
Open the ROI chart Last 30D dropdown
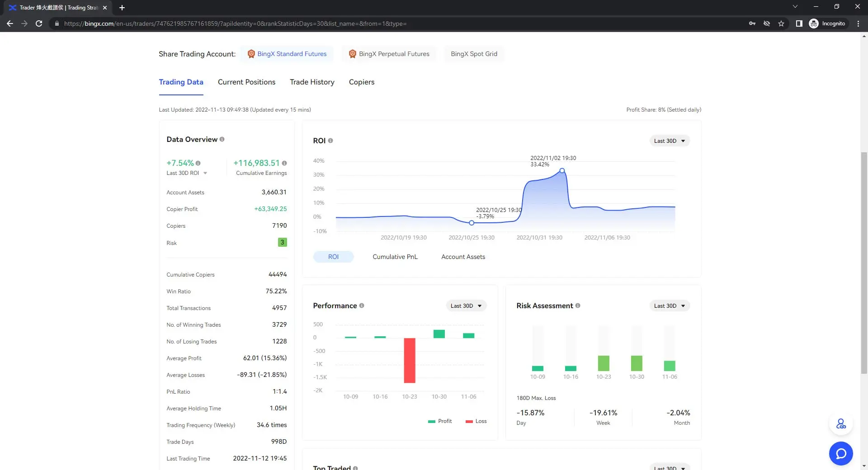click(669, 141)
